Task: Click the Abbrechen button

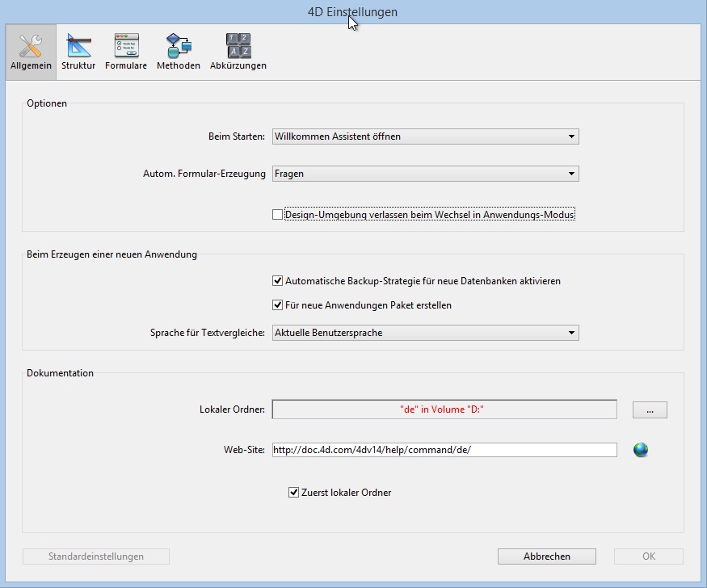Action: 547,556
